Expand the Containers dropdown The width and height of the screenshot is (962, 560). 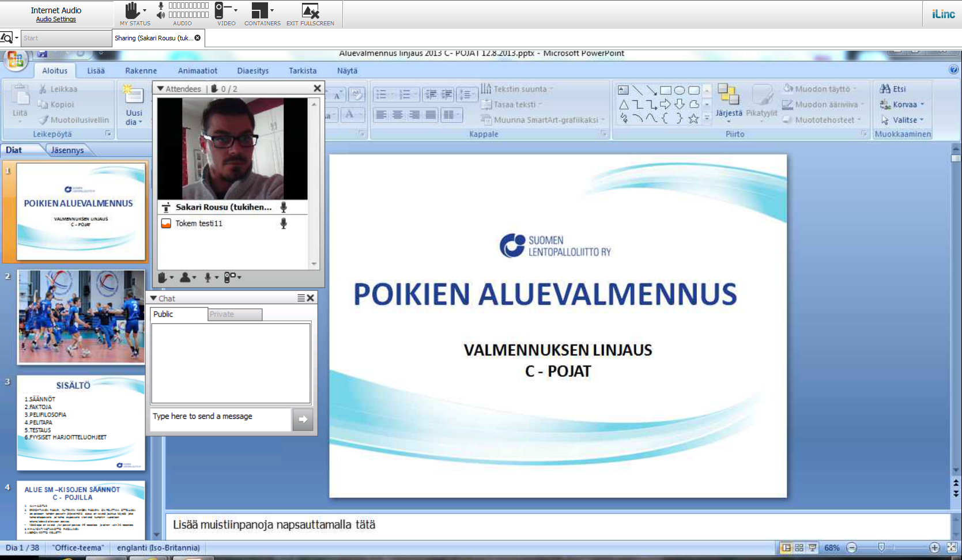pos(272,10)
